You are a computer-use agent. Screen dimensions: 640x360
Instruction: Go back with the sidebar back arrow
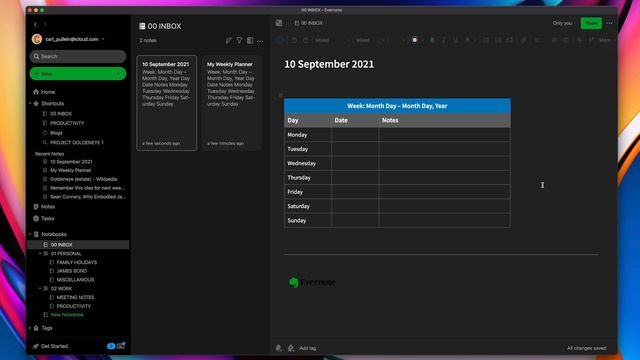pos(36,24)
